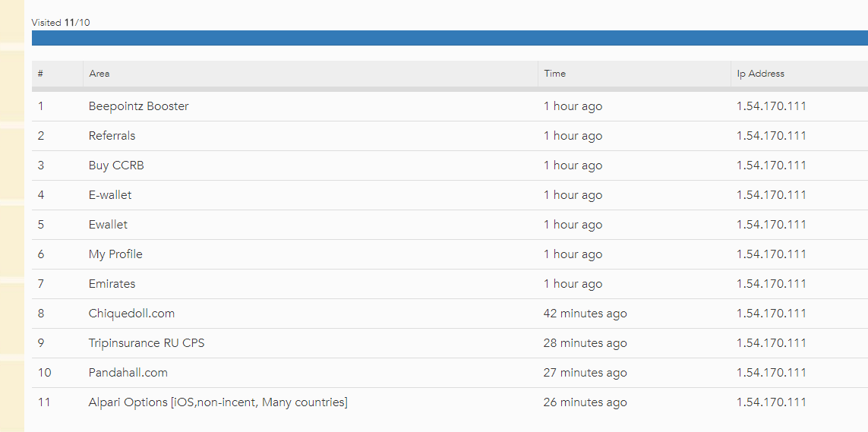Click the IP address in row 1

pos(771,106)
